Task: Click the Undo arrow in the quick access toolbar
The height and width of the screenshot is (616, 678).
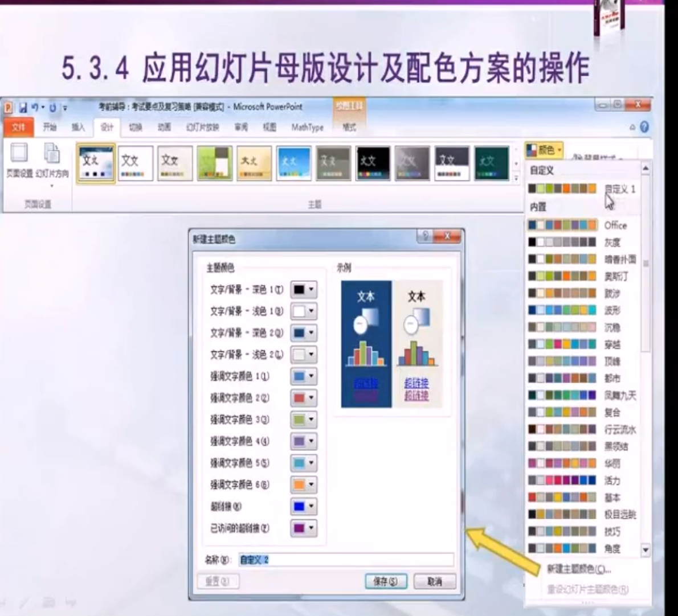Action: tap(35, 107)
